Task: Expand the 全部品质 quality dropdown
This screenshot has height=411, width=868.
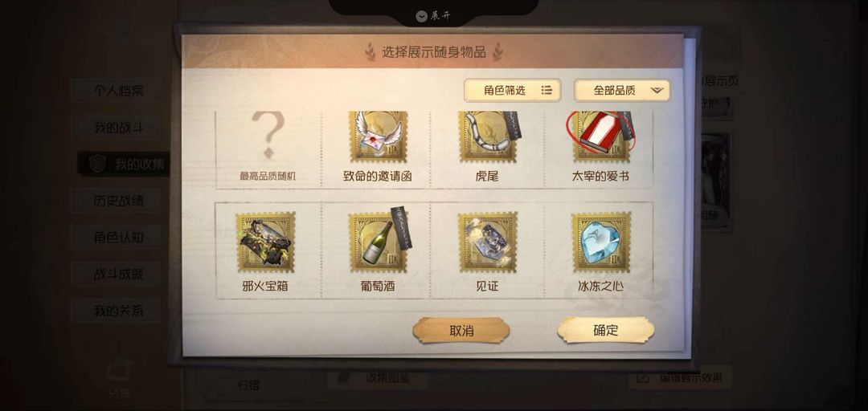Action: [x=621, y=90]
